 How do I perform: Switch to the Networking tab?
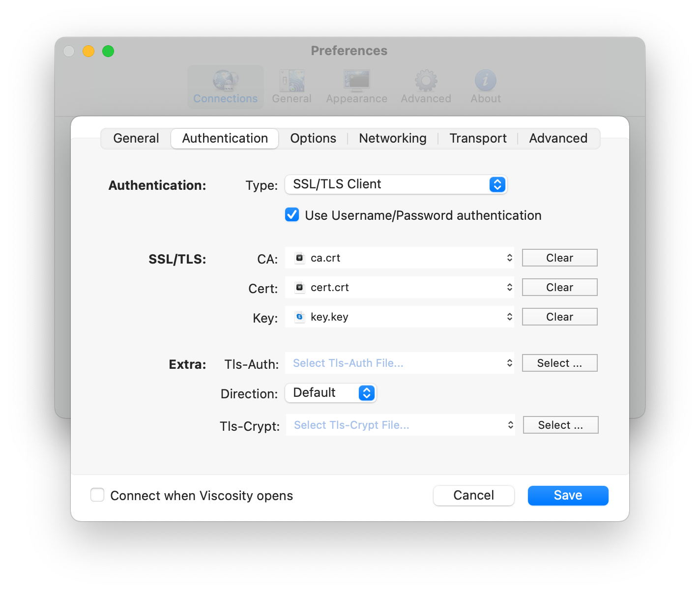[x=393, y=139]
